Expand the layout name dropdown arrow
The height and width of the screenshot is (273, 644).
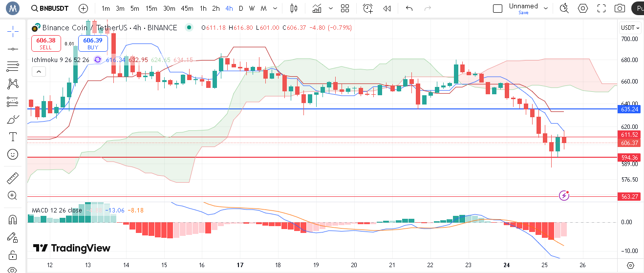[546, 8]
